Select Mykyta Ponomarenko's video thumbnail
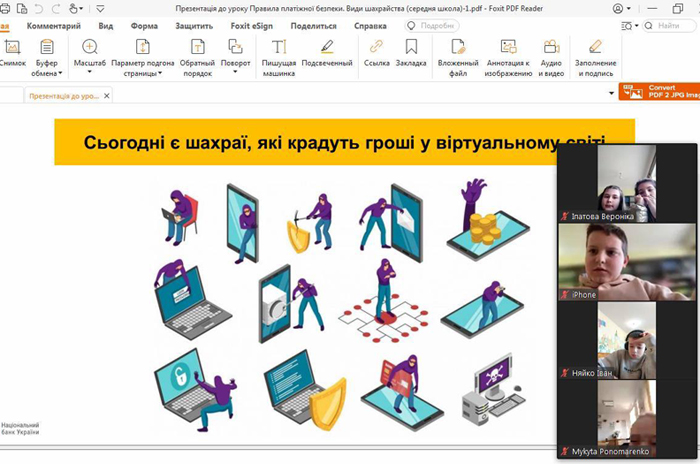The image size is (700, 464). point(612,419)
